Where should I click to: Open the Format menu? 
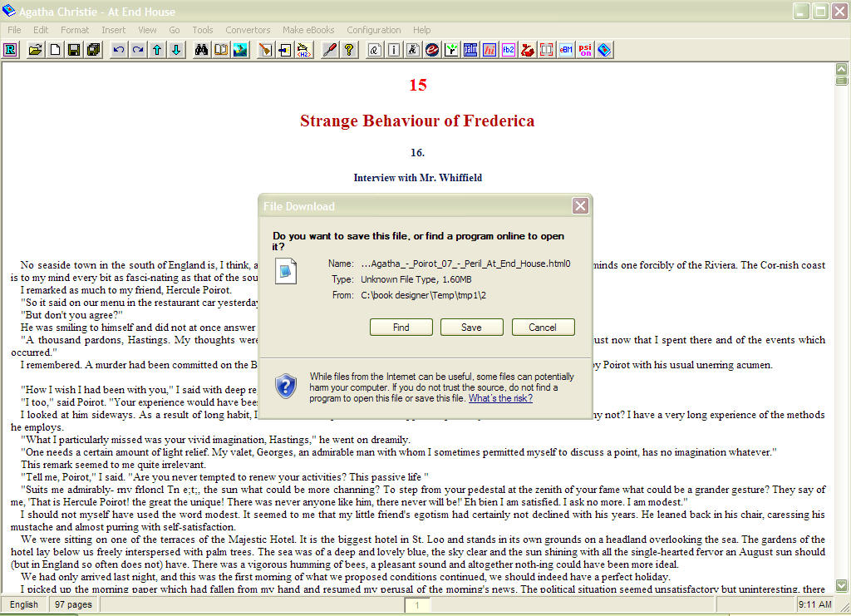click(75, 30)
